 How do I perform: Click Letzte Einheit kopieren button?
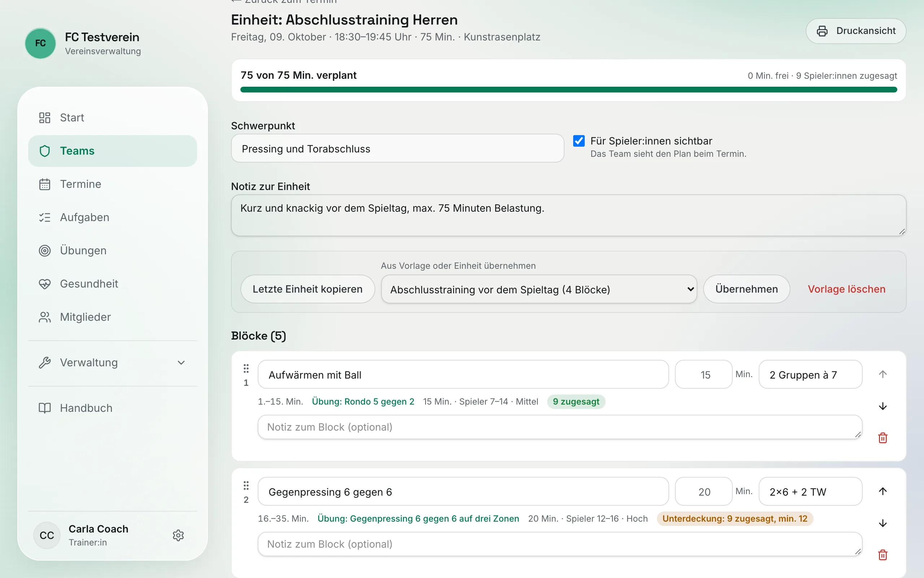click(x=308, y=289)
